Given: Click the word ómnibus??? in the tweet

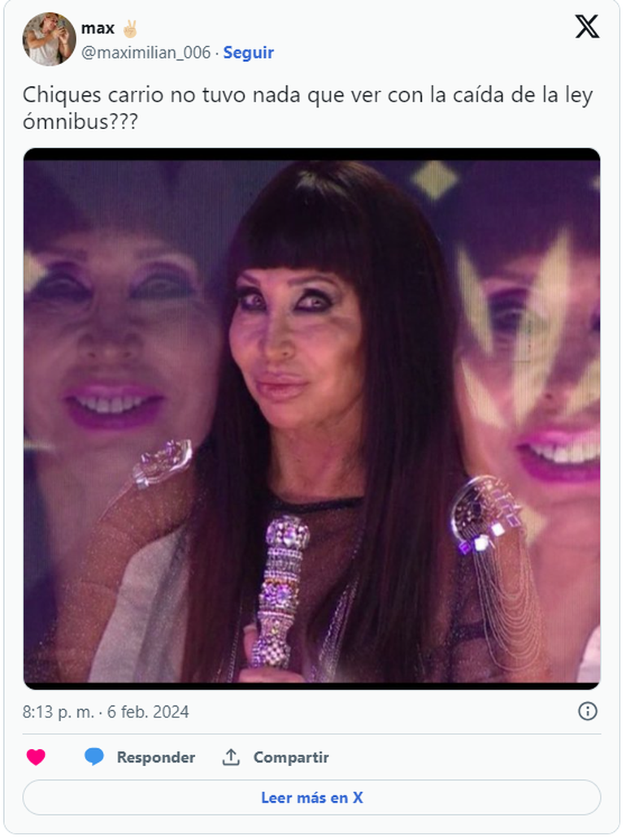Looking at the screenshot, I should (x=80, y=122).
